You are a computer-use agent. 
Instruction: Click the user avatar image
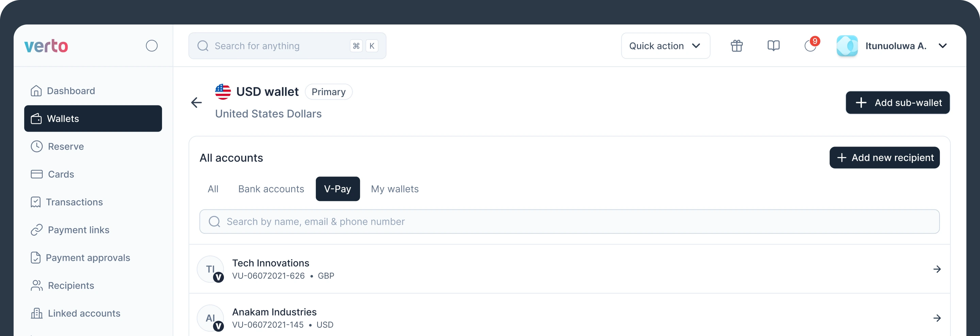847,46
